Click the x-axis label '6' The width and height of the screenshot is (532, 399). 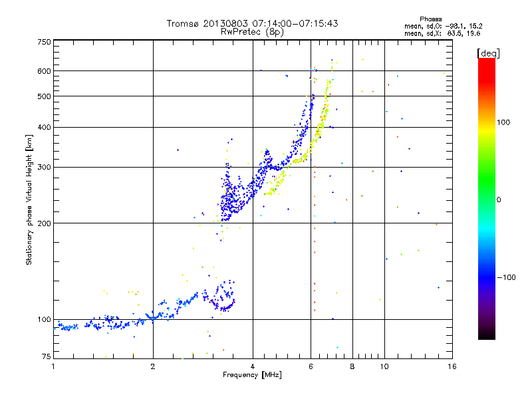311,366
